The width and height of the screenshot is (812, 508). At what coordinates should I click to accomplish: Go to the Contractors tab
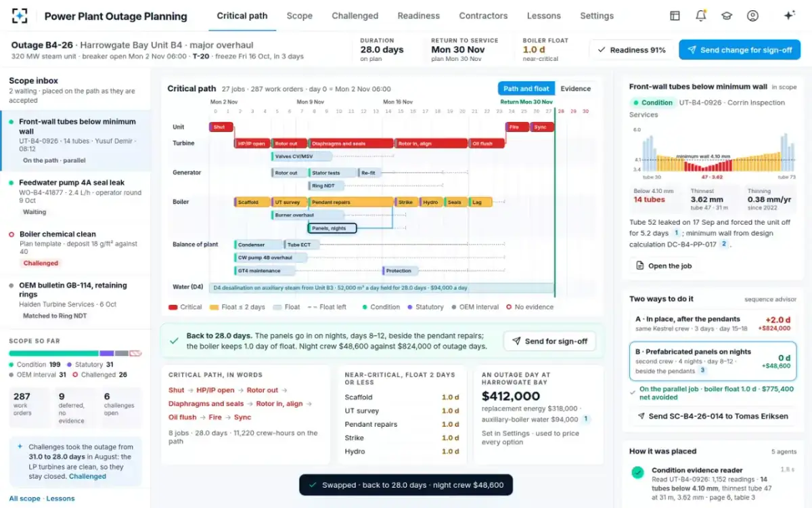483,16
